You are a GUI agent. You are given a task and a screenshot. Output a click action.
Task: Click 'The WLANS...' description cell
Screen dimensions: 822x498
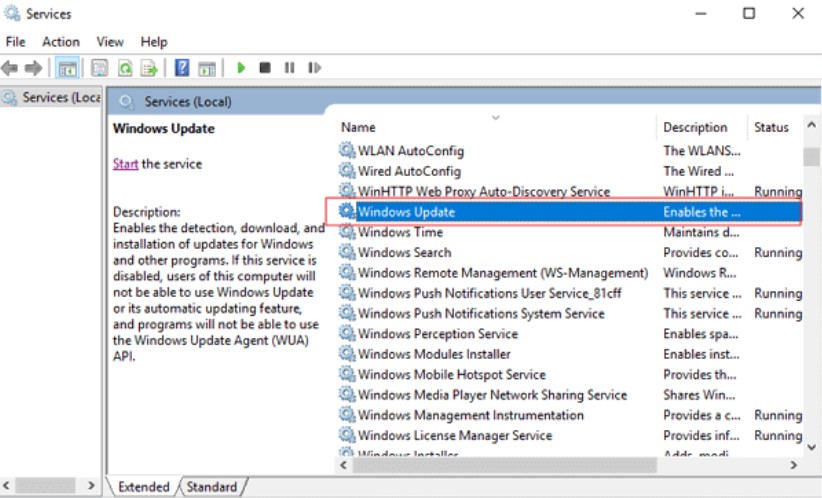pos(701,151)
